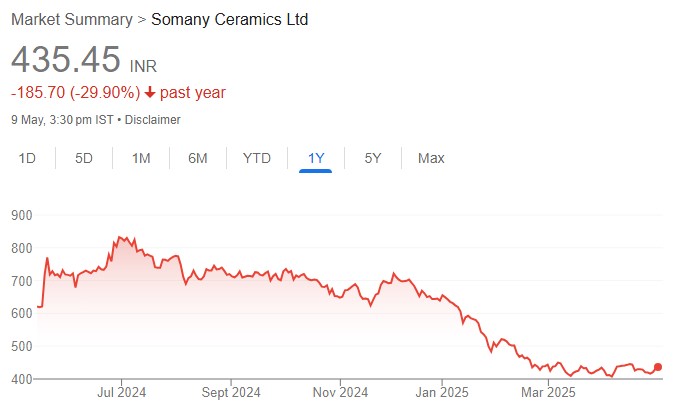Screen dimensions: 677x406
Task: Click the Somany Ceramics Ltd title
Action: 228,19
